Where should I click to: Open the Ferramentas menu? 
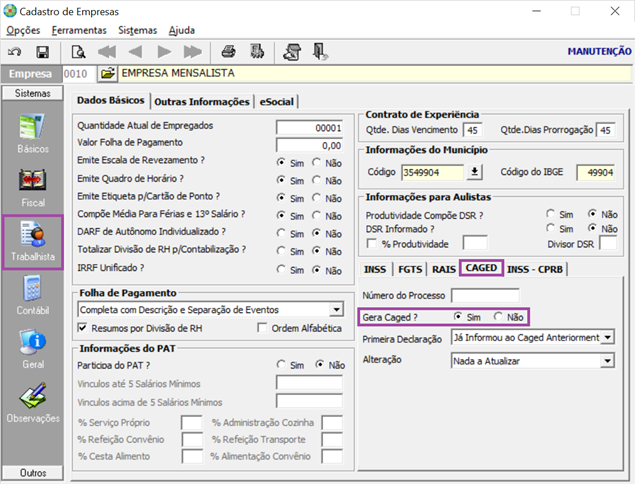[79, 30]
